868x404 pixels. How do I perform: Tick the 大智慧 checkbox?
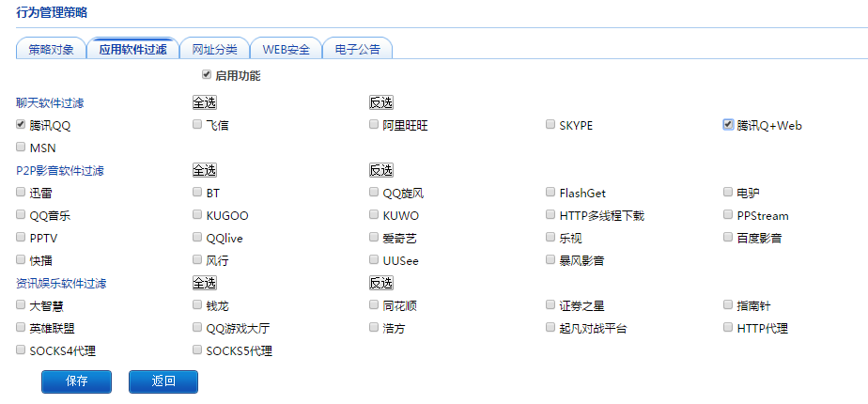[21, 304]
